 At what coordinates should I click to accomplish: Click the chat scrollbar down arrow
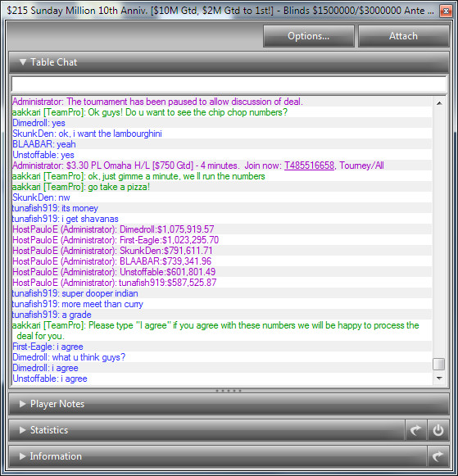[x=439, y=379]
